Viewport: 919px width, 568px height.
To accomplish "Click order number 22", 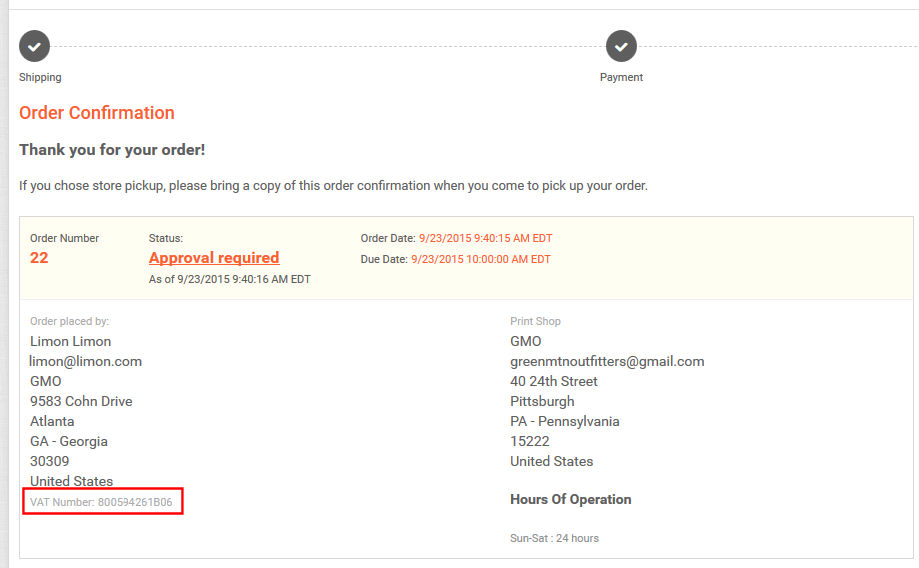I will click(x=39, y=258).
